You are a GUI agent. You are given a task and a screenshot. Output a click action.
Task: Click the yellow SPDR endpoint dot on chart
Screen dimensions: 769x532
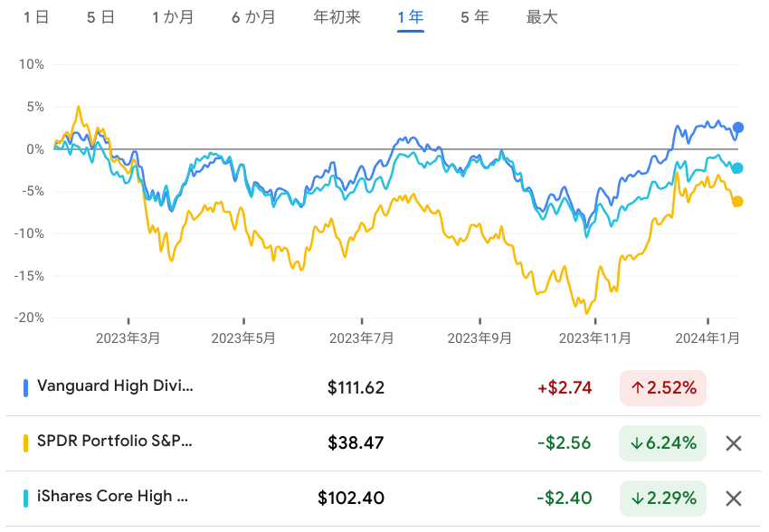coord(737,202)
